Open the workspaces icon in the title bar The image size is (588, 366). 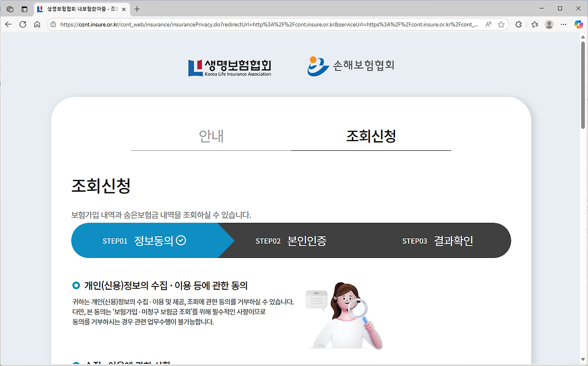10,9
